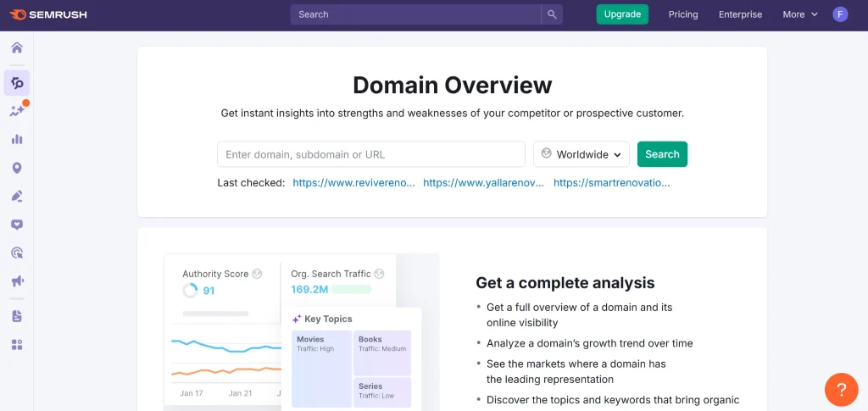868x411 pixels.
Task: Click the Last checked label
Action: 251,182
